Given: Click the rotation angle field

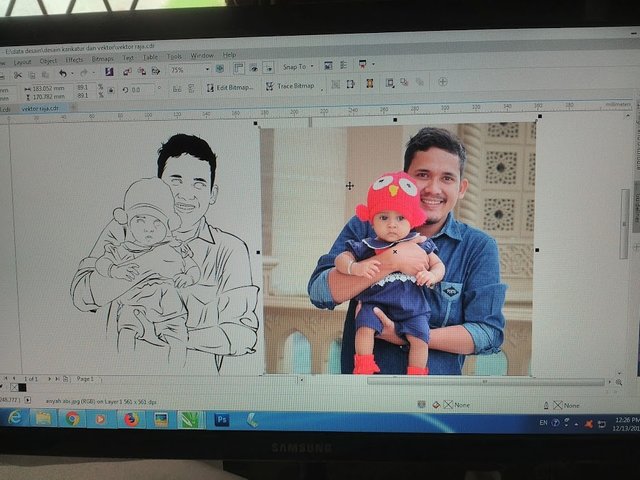Looking at the screenshot, I should click(x=142, y=89).
